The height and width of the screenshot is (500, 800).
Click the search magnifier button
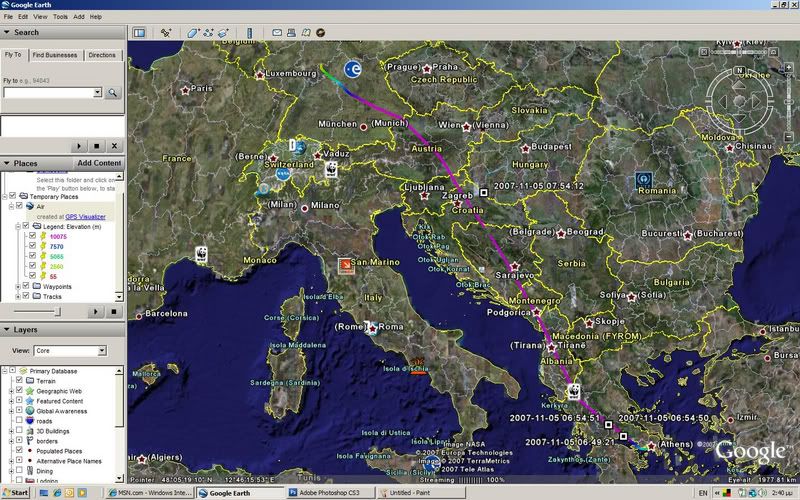[112, 93]
